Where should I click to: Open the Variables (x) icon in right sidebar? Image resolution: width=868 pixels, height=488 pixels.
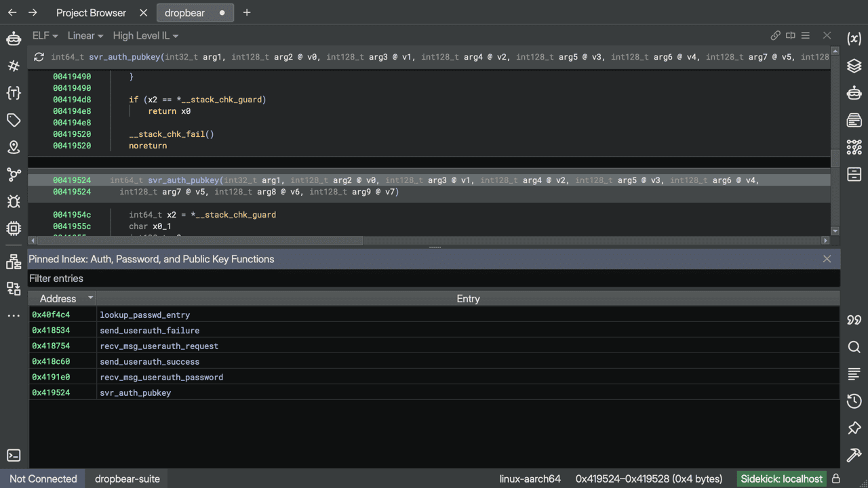pyautogui.click(x=854, y=39)
